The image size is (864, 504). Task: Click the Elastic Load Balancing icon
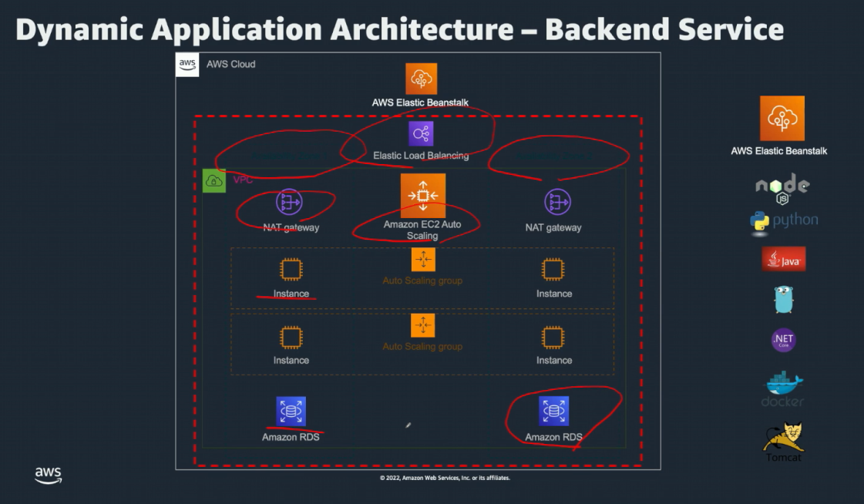[421, 133]
